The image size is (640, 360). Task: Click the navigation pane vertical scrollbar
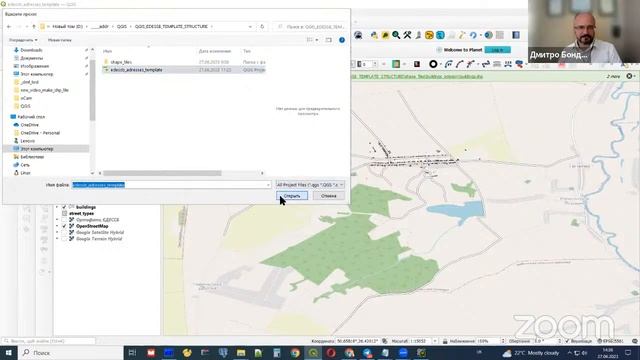pyautogui.click(x=92, y=90)
